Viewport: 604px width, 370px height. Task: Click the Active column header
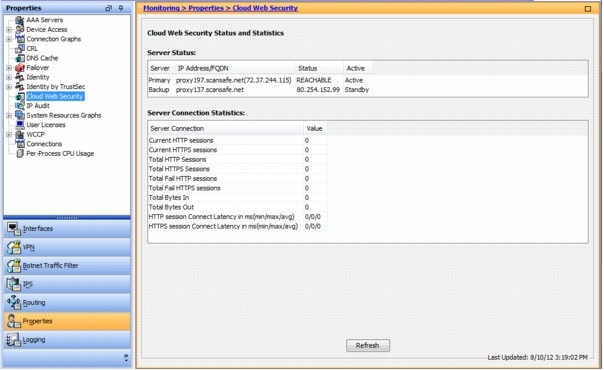(x=357, y=68)
